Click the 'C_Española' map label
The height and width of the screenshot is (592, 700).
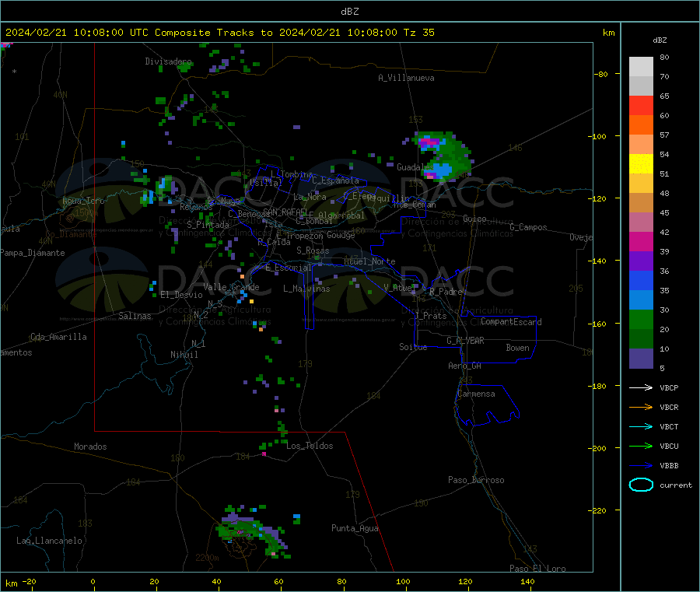335,180
